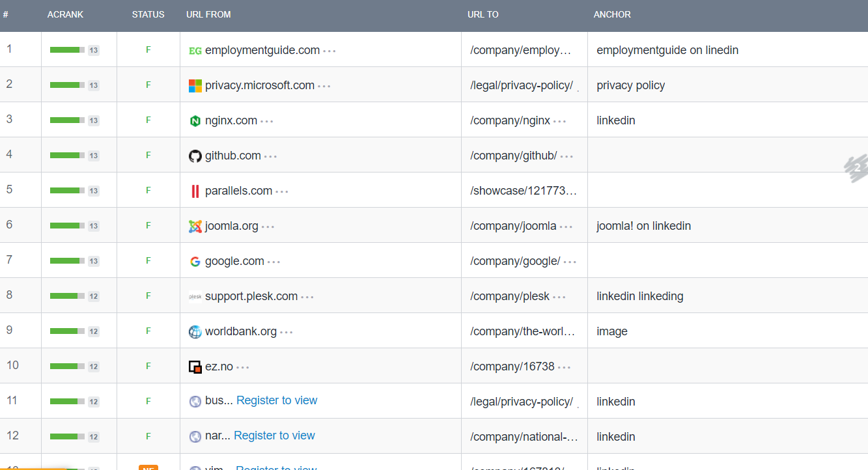This screenshot has width=868, height=470.
Task: Click ACRank badge 12 in row 10
Action: point(94,366)
